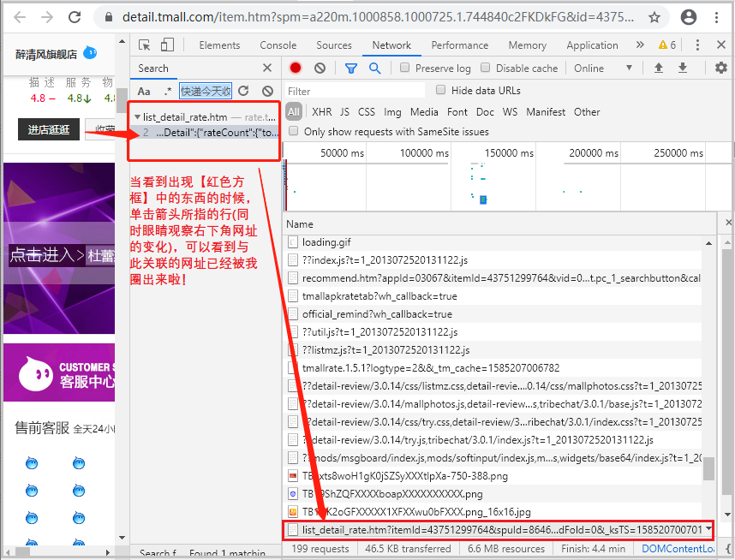Click the 进店逛逛 store button
This screenshot has height=560, width=735.
[49, 129]
